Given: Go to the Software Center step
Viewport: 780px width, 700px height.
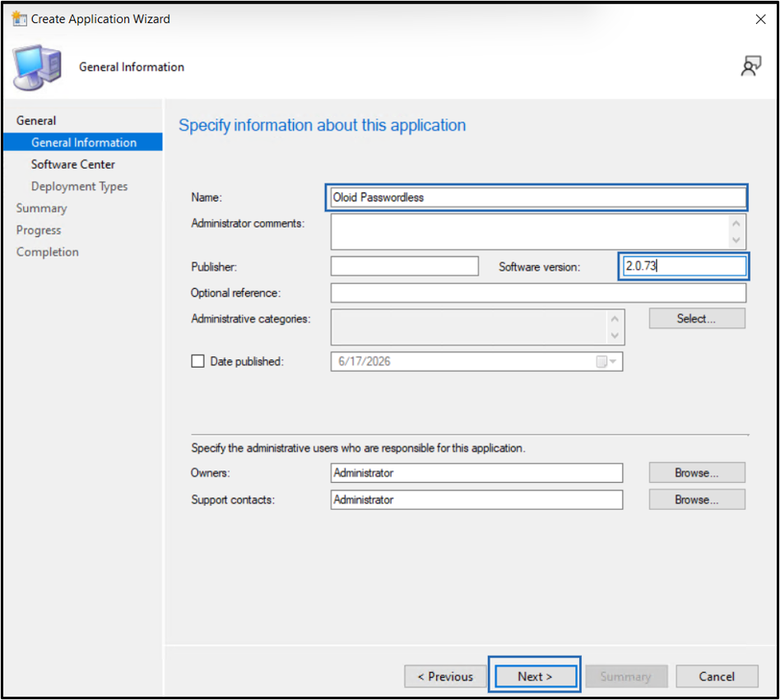Looking at the screenshot, I should point(73,164).
